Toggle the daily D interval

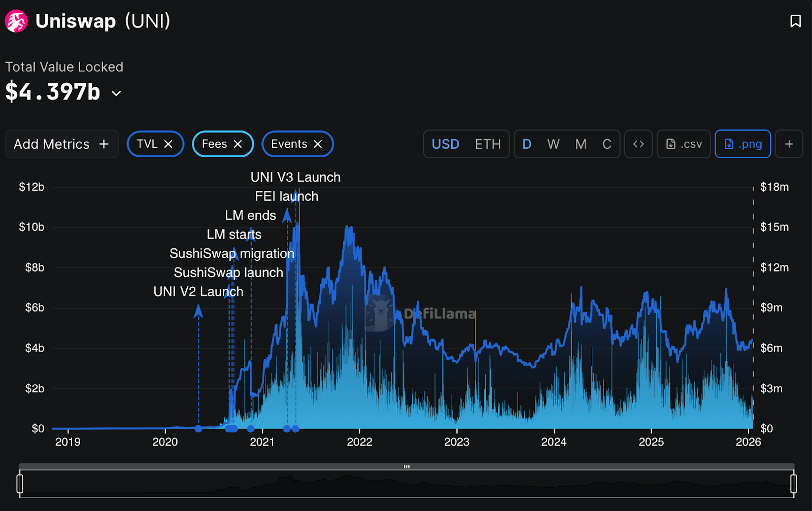pos(527,144)
